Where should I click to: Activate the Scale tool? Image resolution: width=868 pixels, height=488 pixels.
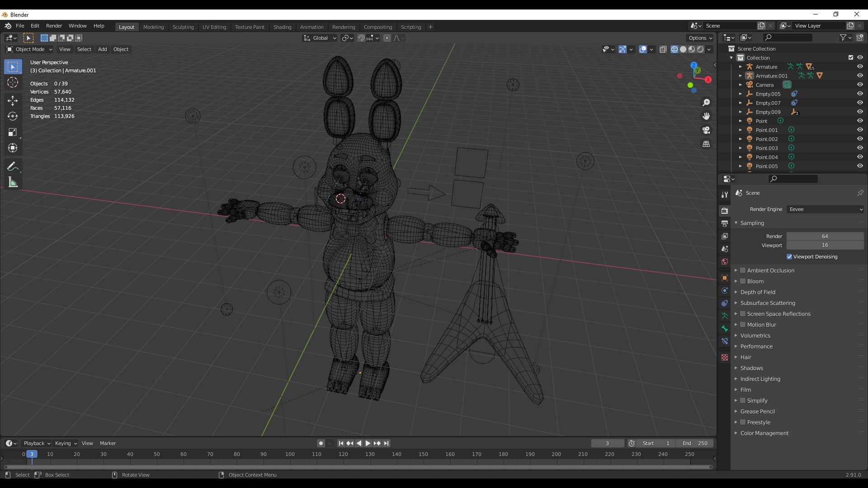point(13,132)
